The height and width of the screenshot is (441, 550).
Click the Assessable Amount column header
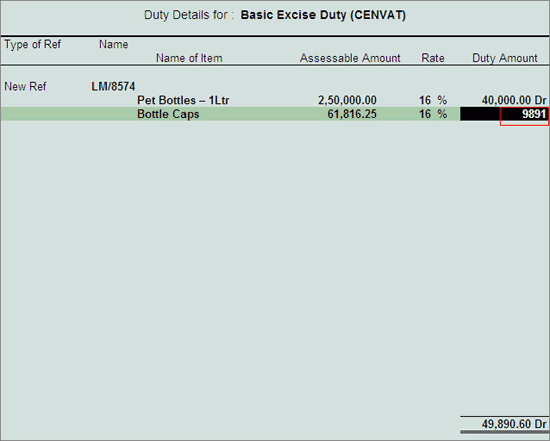(350, 58)
